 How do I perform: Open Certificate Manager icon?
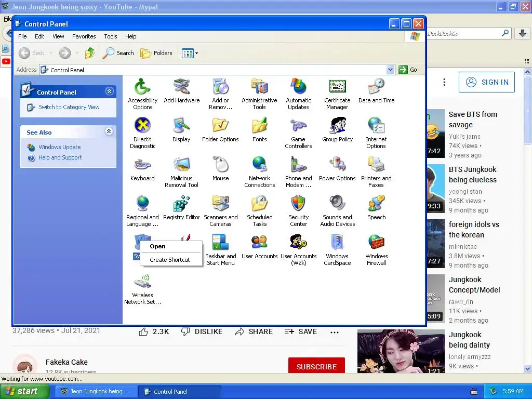pyautogui.click(x=337, y=95)
